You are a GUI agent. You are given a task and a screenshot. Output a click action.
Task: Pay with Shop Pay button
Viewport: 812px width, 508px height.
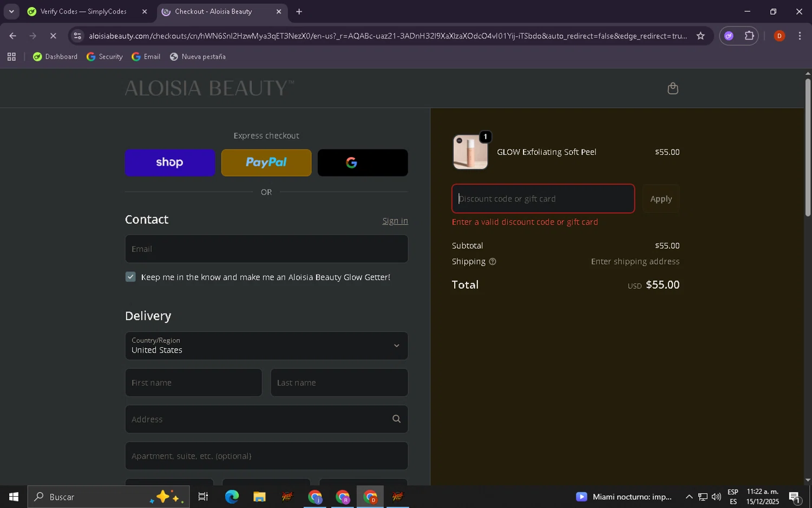click(x=170, y=162)
